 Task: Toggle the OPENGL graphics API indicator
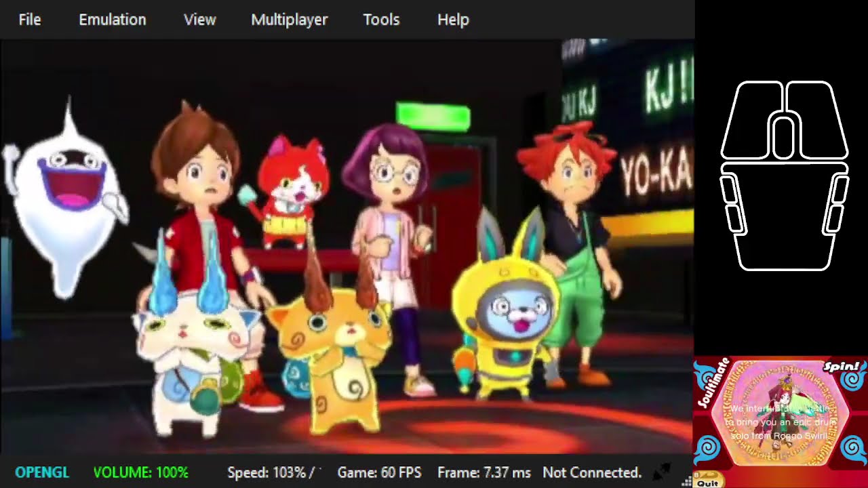click(x=42, y=472)
